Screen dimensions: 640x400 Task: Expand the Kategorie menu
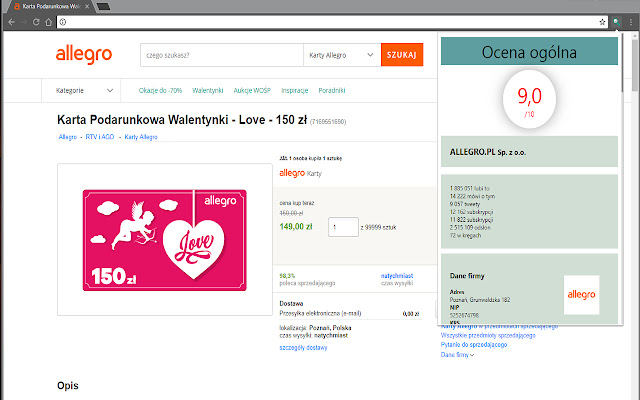84,91
